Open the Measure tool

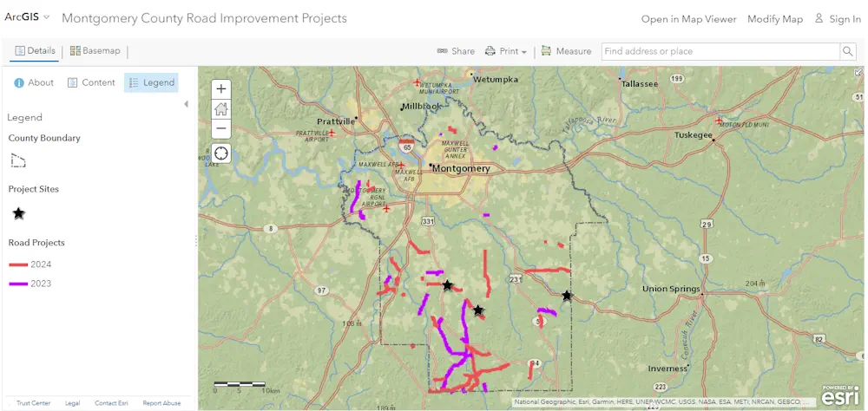coord(566,51)
